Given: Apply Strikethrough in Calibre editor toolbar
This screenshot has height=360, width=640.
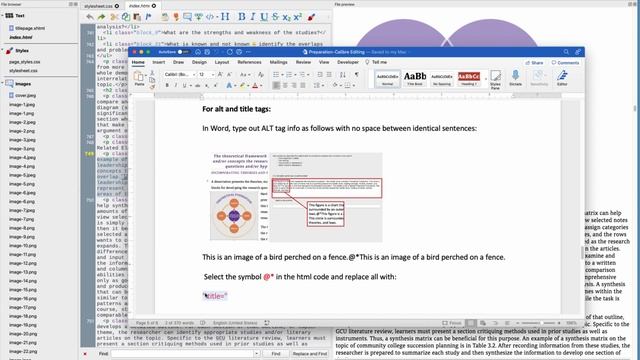Looking at the screenshot, I should (276, 17).
